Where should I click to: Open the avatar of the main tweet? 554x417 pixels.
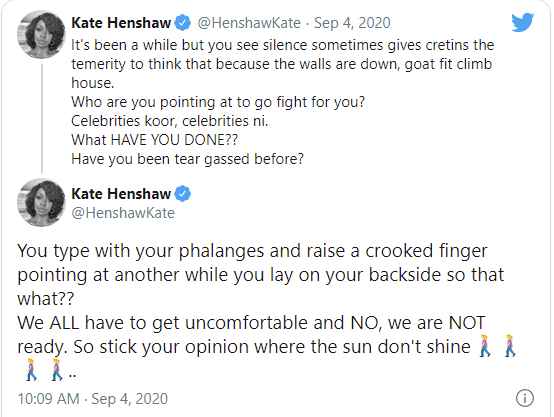click(x=41, y=203)
